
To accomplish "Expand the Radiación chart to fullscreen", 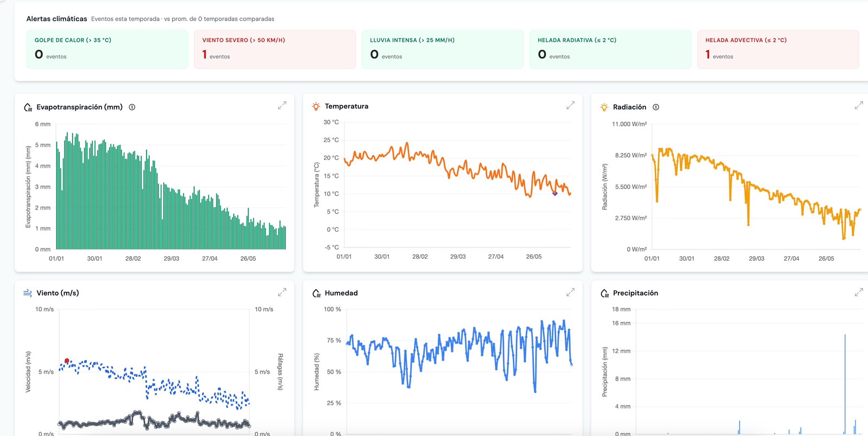I will pos(859,106).
